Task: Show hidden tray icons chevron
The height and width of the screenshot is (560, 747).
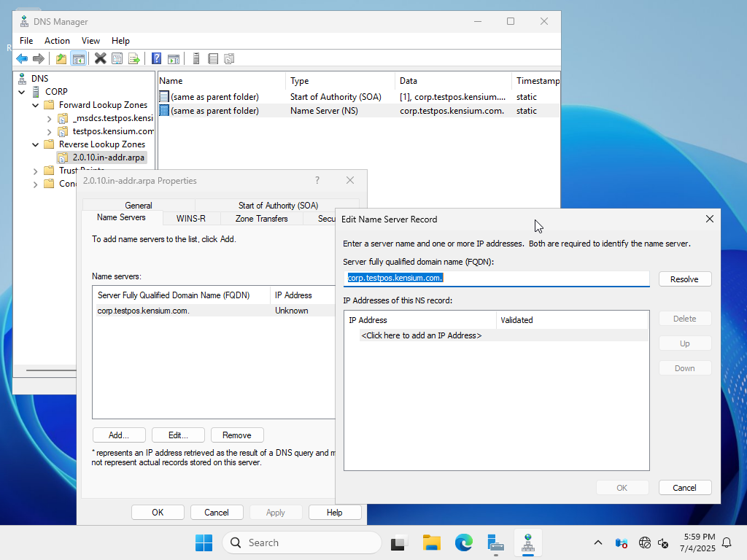Action: [x=598, y=542]
